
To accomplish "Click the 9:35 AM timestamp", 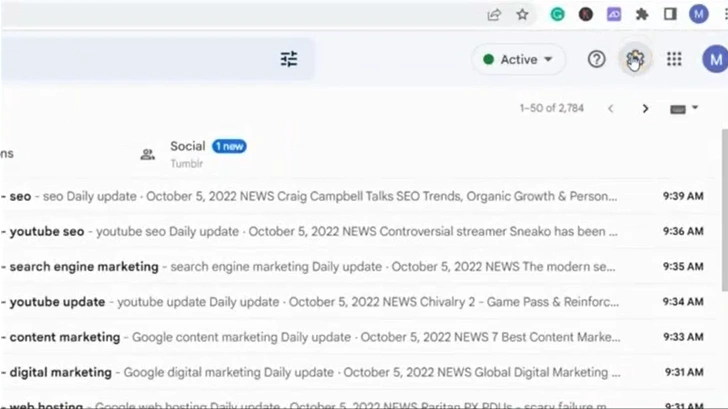I will (x=683, y=266).
